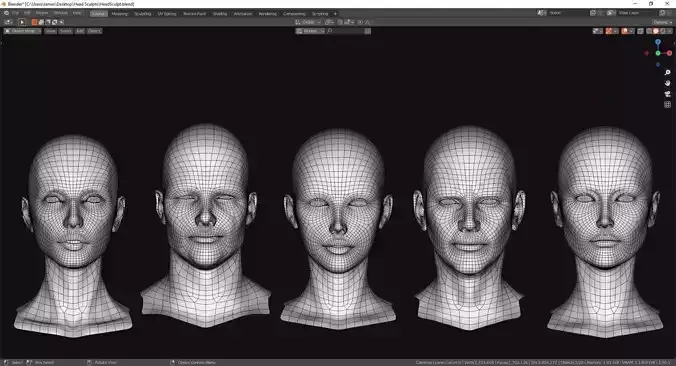Switch to material preview shading
Image resolution: width=676 pixels, height=366 pixels.
point(663,31)
